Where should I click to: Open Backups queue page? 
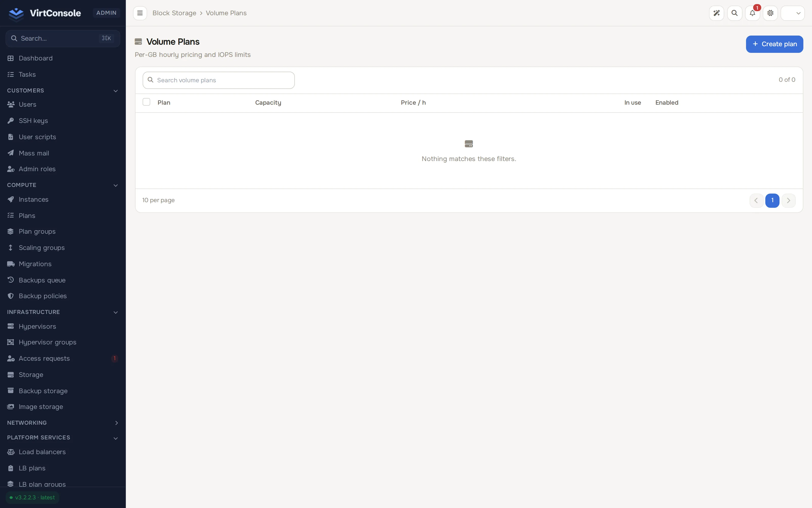point(63,280)
